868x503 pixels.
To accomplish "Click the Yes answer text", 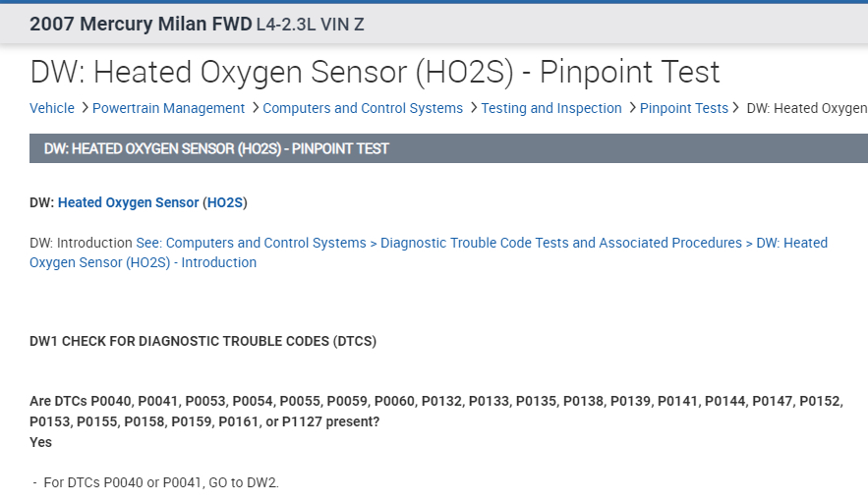I will pyautogui.click(x=41, y=442).
